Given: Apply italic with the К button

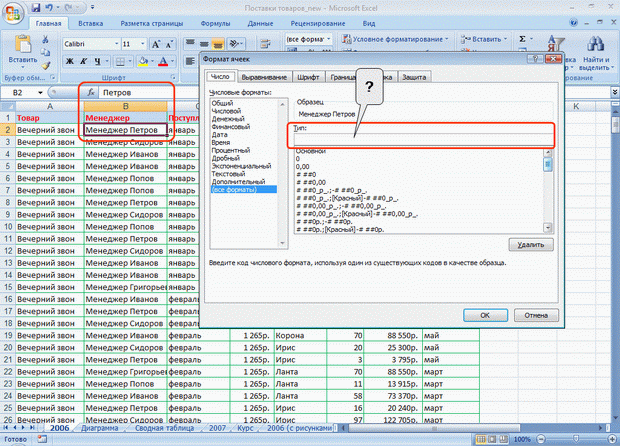Looking at the screenshot, I should point(83,61).
